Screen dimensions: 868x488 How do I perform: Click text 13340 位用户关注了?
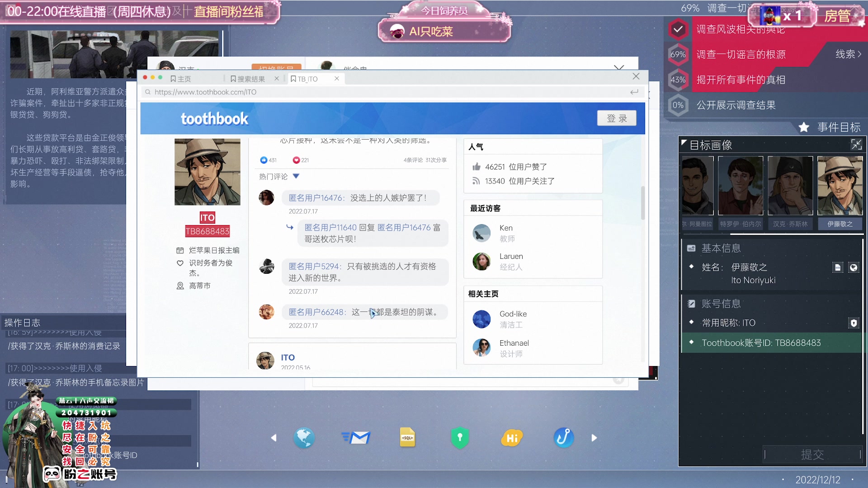pyautogui.click(x=519, y=181)
